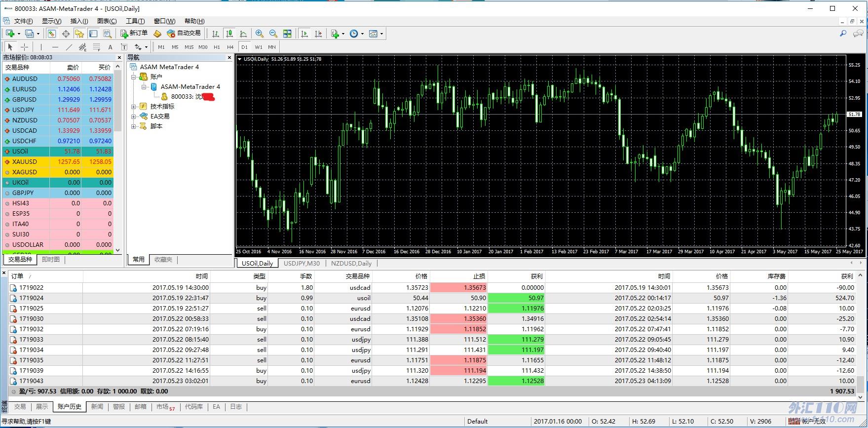868x428 pixels.
Task: Select the arrow Cursor tool
Action: click(x=10, y=47)
